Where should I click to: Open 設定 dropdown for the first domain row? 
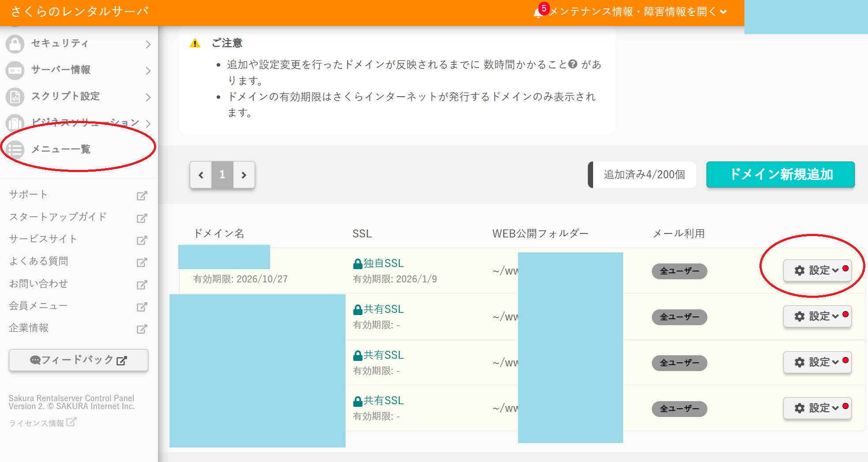click(817, 270)
